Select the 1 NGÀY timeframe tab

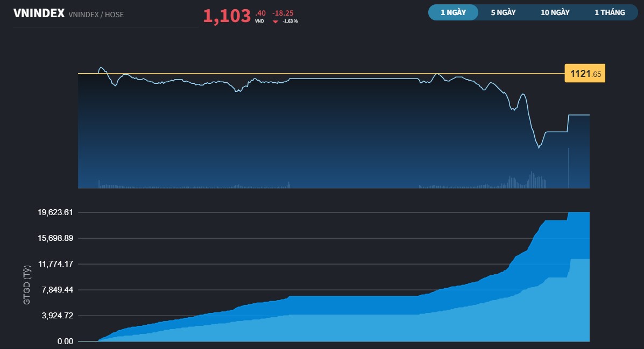[x=453, y=12]
